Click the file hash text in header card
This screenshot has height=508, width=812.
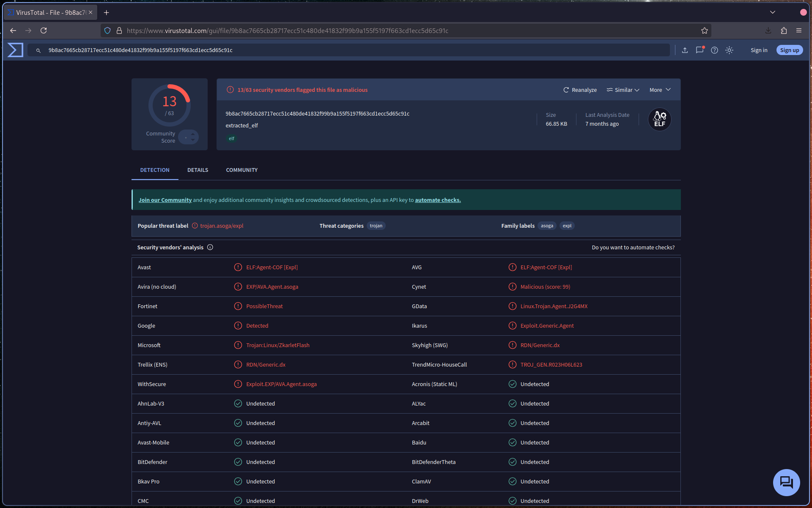point(317,113)
